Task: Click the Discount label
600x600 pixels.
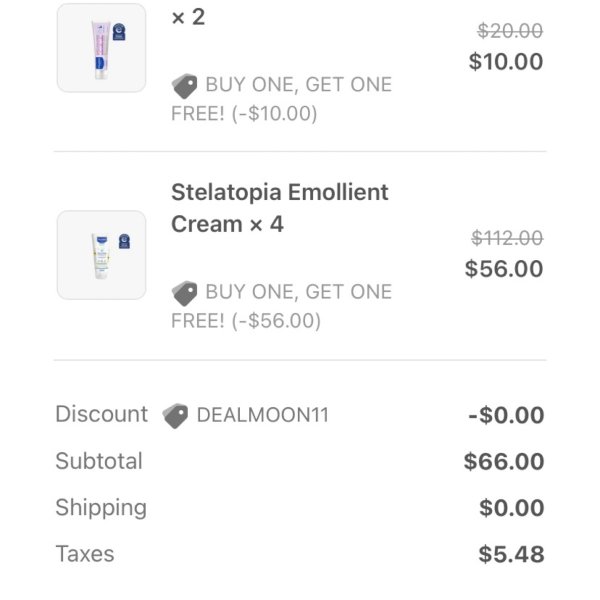Action: pos(101,414)
